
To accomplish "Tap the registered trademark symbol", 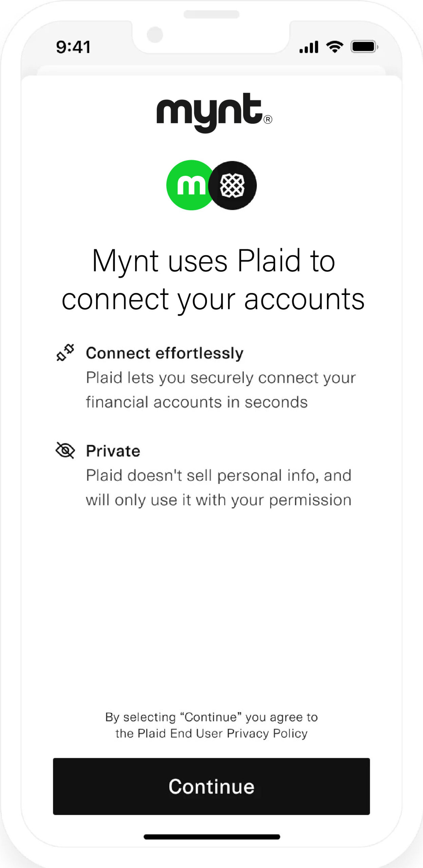I will tap(268, 120).
